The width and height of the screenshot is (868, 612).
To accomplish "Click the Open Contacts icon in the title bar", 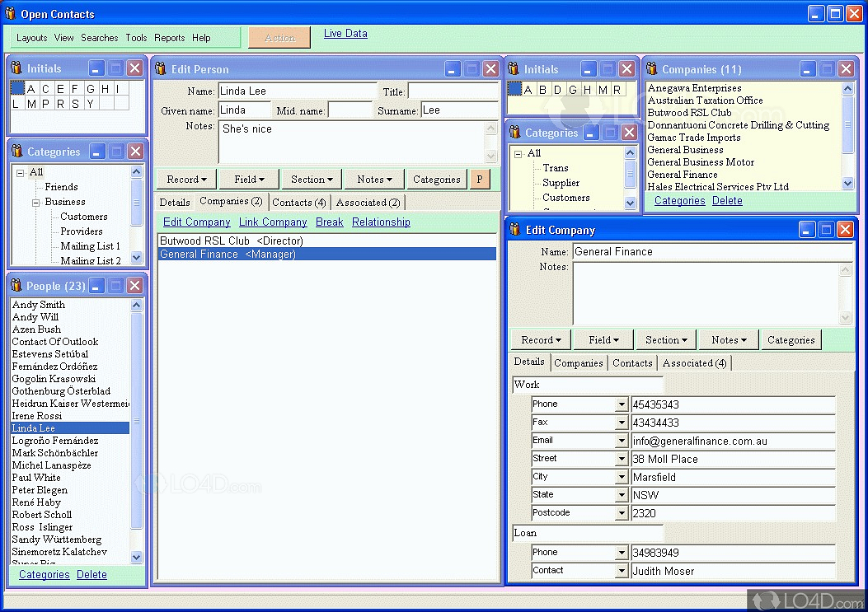I will (11, 13).
